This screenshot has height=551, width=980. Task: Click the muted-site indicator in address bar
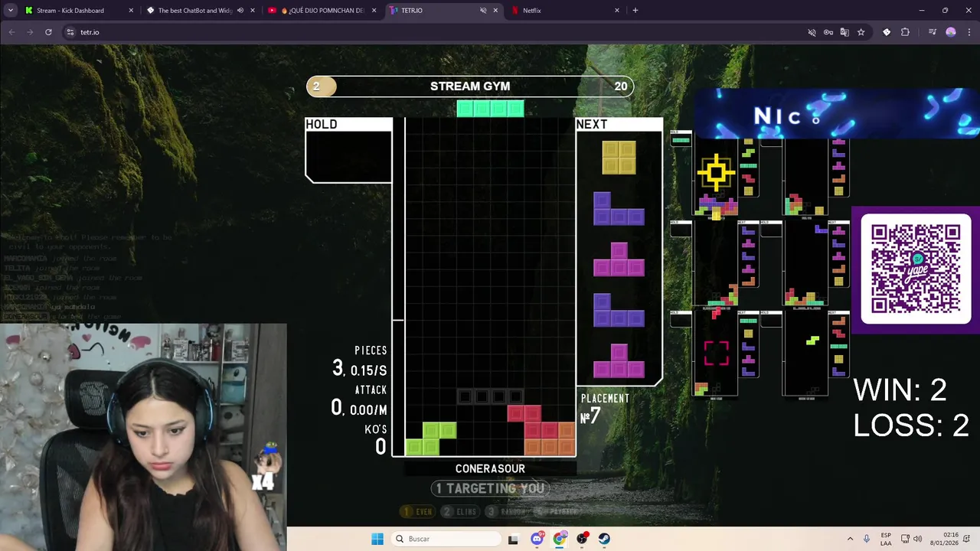[x=812, y=32]
